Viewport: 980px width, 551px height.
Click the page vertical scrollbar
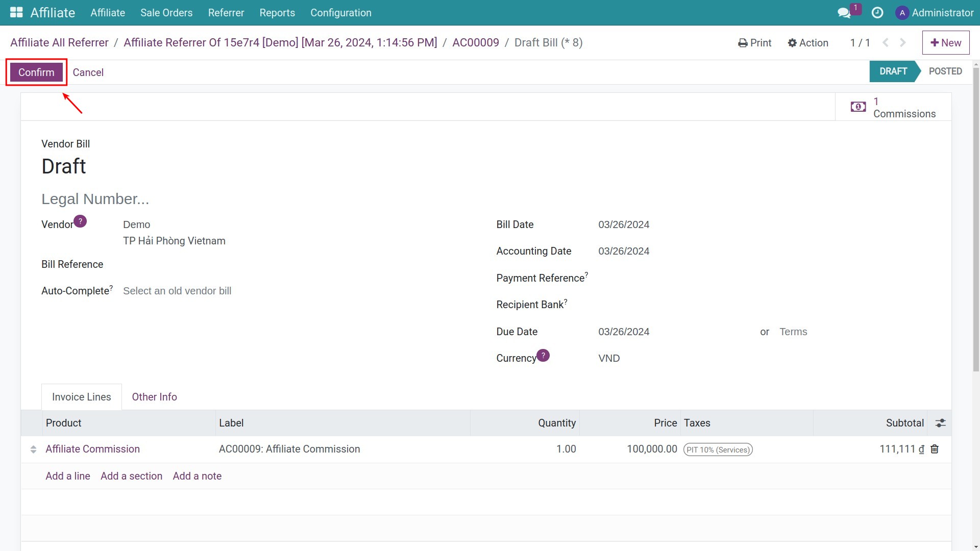[x=976, y=219]
